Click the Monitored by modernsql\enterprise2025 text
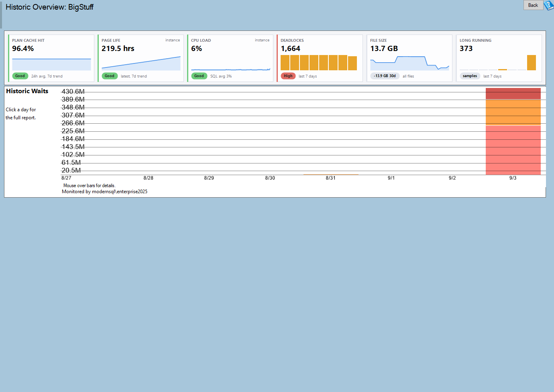 coord(104,192)
